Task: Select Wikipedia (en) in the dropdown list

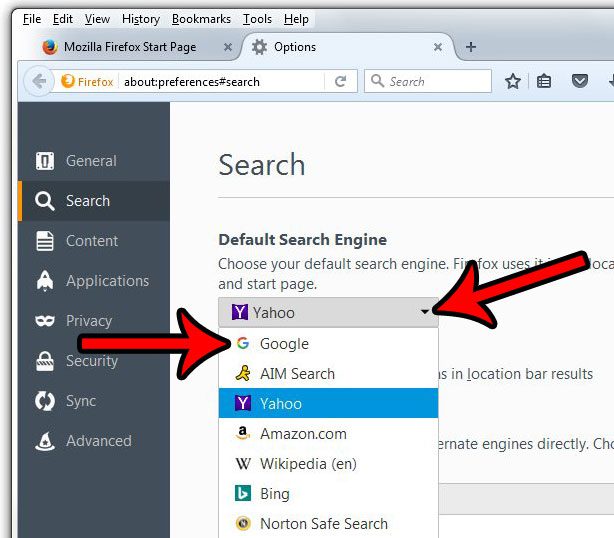Action: (x=307, y=464)
